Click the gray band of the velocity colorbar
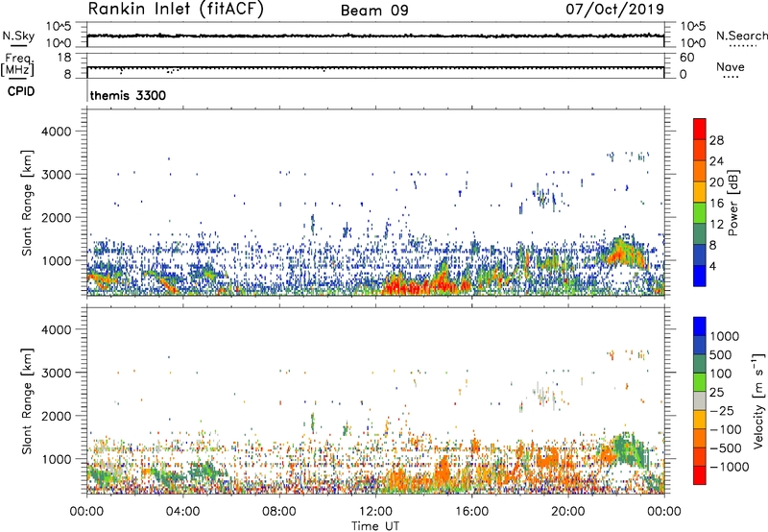This screenshot has width=768, height=532. point(700,400)
